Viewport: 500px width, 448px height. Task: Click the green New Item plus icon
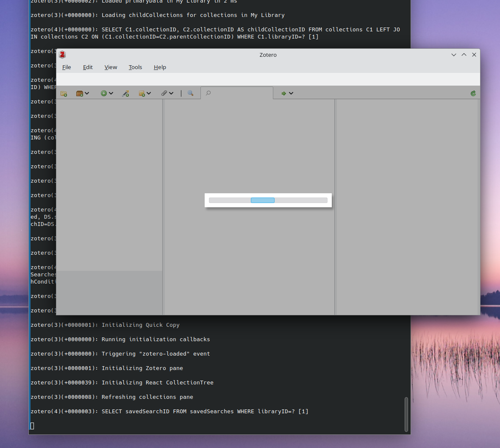104,93
